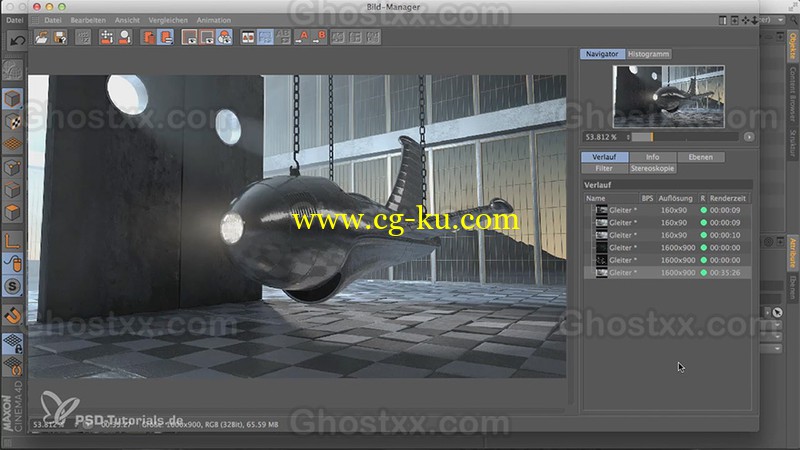Screen dimensions: 800x450
Task: Click the orange copy documents icon
Action: click(148, 37)
